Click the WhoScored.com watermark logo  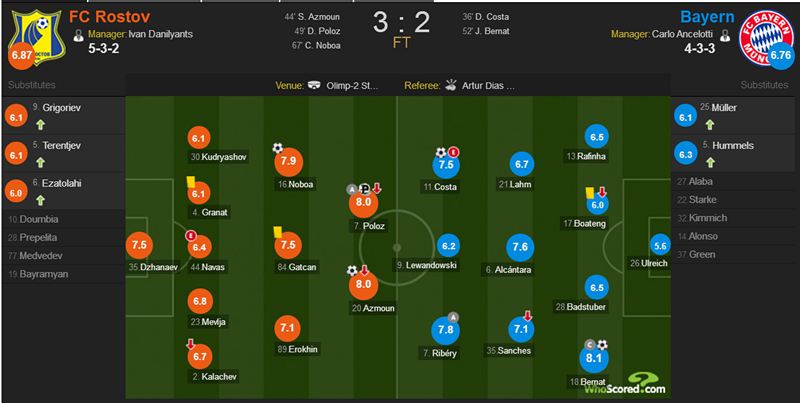pos(625,383)
